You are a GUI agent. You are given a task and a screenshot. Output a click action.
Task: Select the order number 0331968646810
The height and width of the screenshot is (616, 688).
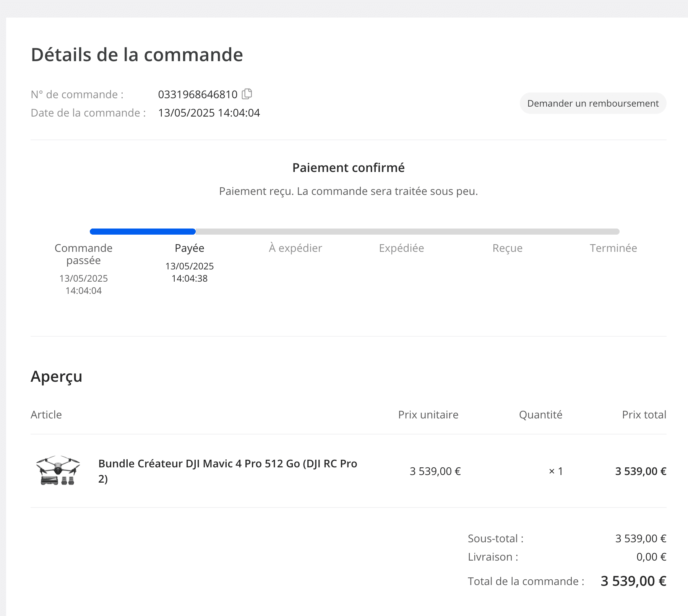(198, 94)
